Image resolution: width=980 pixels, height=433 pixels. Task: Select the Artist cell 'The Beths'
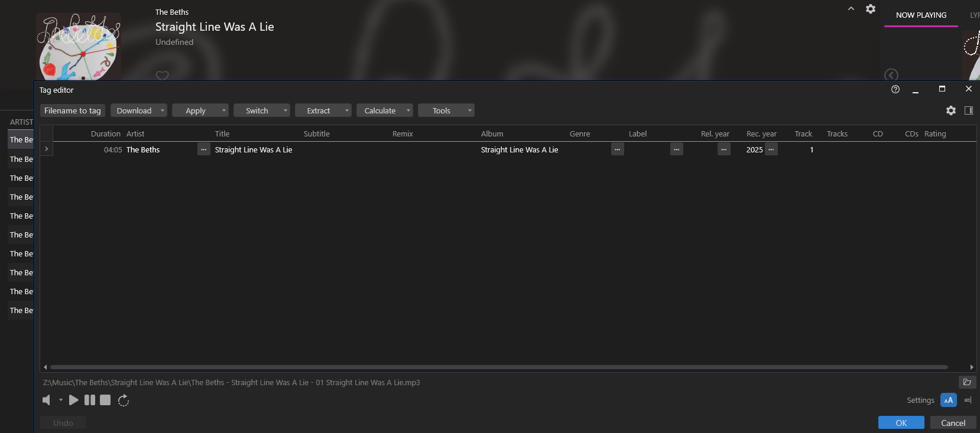coord(143,149)
